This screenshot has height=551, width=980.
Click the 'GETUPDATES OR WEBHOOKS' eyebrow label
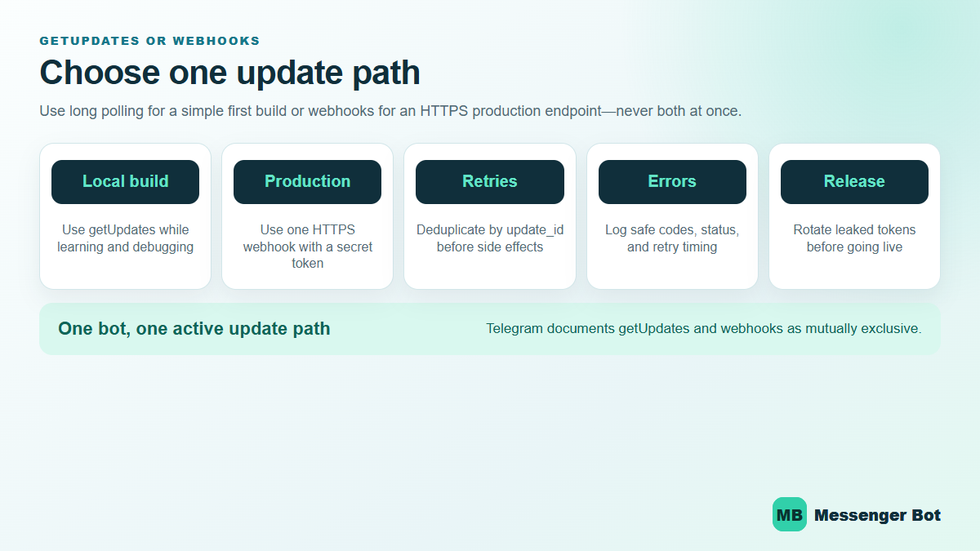(149, 41)
